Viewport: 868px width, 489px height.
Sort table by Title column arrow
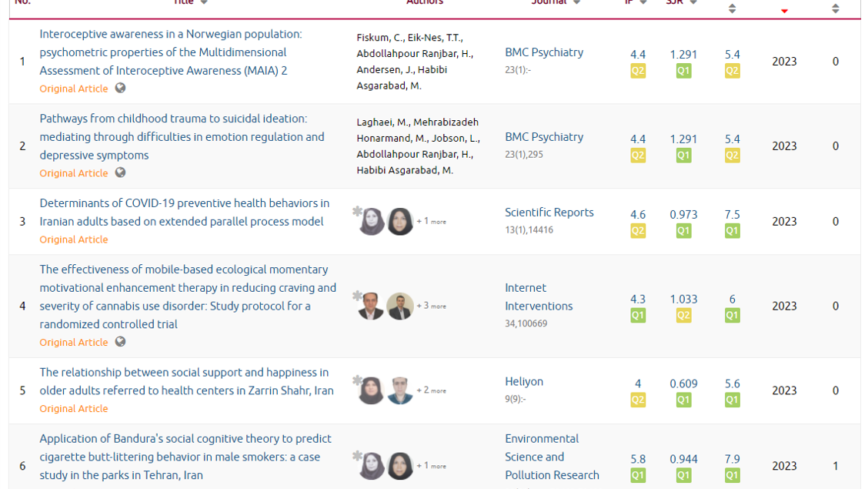(x=204, y=2)
